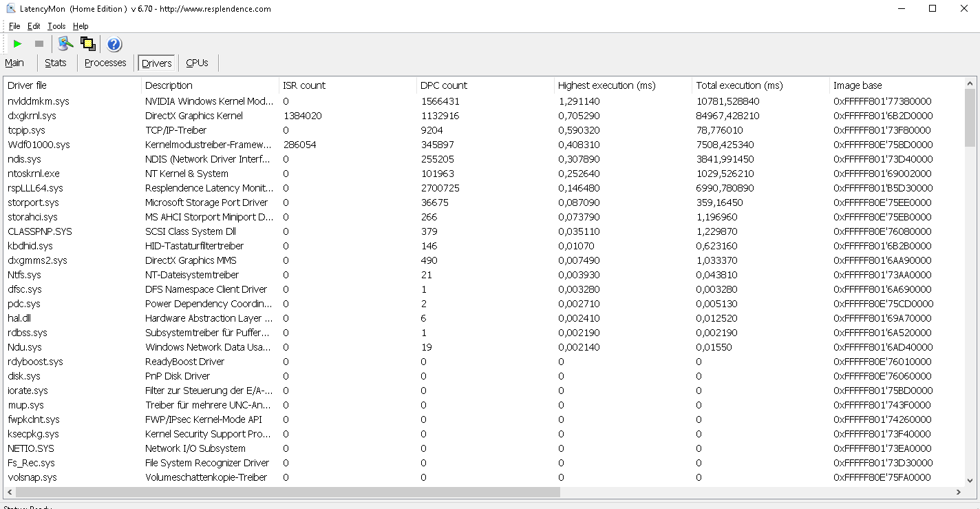Image resolution: width=980 pixels, height=509 pixels.
Task: Switch to the Stats tab
Action: point(56,63)
